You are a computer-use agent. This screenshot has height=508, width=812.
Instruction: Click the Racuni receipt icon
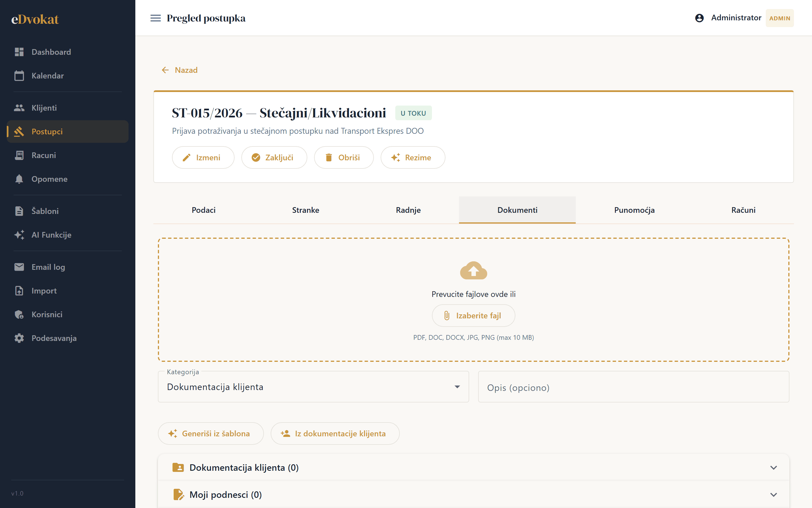19,155
